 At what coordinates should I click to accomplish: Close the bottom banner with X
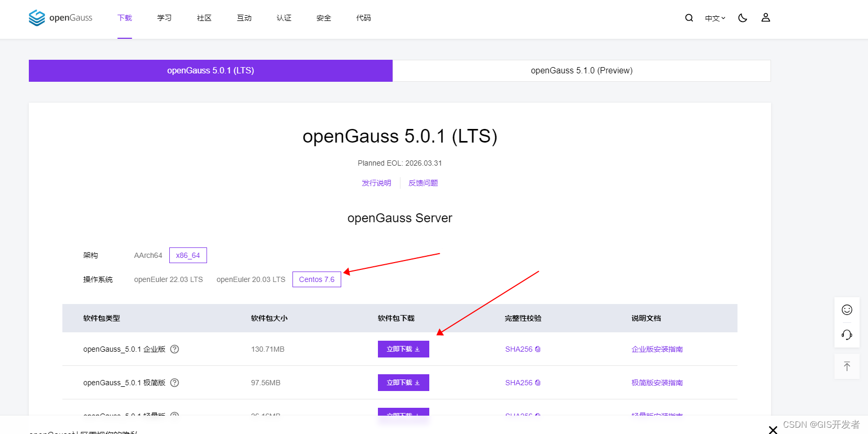773,430
